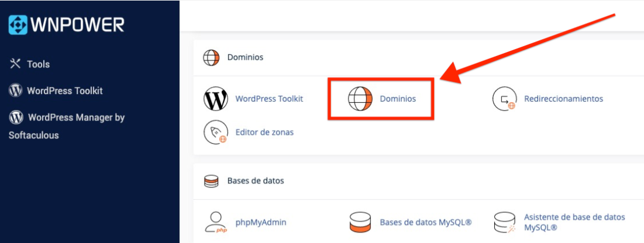
Task: Open the phpMyAdmin link
Action: click(x=261, y=223)
